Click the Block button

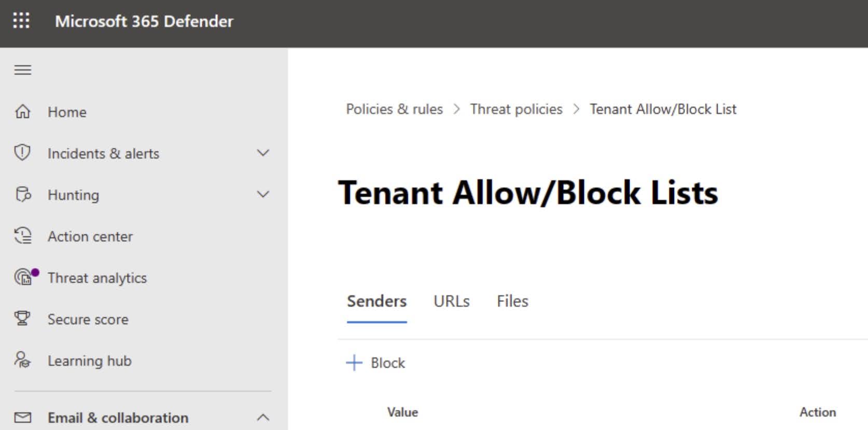point(376,363)
